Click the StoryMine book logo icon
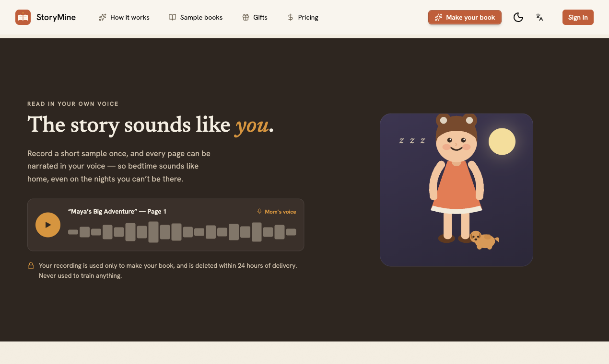Screen dimensions: 609x364 (x=23, y=17)
